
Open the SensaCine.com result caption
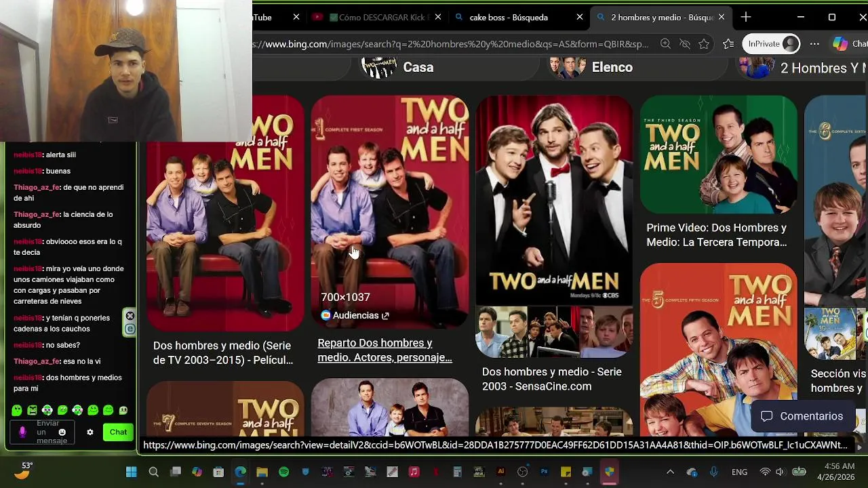click(552, 379)
